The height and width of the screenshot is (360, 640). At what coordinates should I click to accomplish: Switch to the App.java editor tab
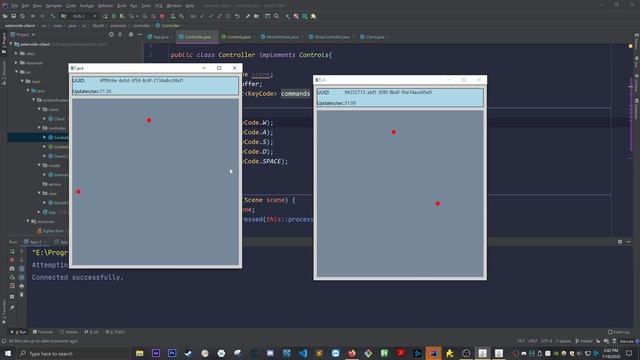coord(160,37)
